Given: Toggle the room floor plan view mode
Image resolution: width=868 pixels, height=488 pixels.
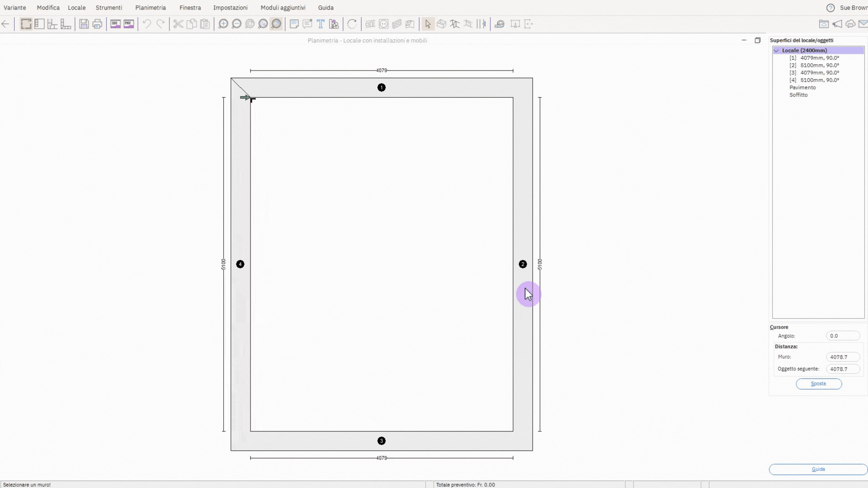Looking at the screenshot, I should [x=26, y=24].
